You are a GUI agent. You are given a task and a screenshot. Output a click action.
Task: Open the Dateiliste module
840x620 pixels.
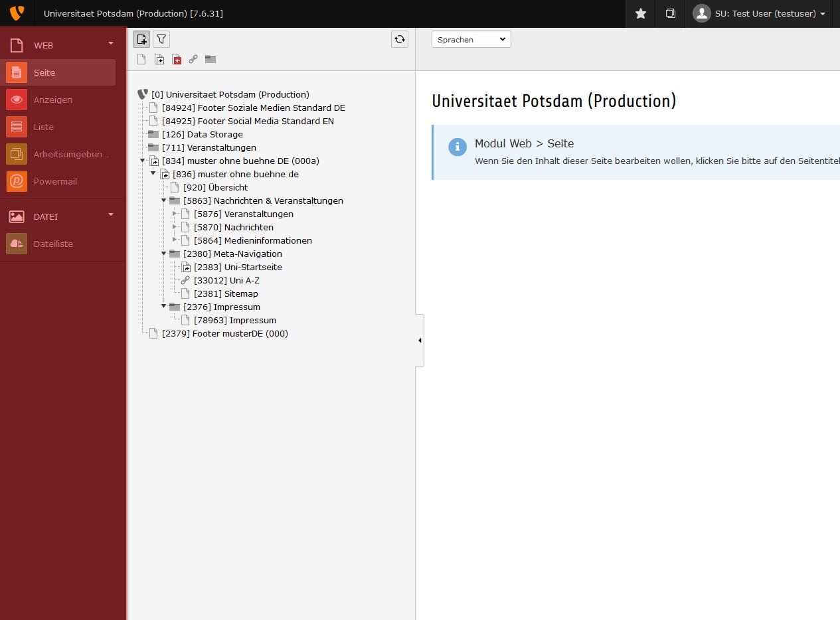pyautogui.click(x=53, y=244)
